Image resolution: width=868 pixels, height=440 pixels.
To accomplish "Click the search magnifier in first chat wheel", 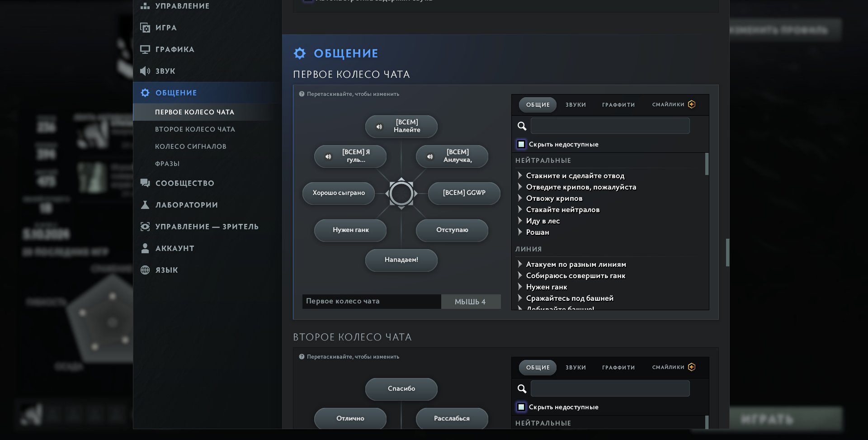I will point(522,126).
